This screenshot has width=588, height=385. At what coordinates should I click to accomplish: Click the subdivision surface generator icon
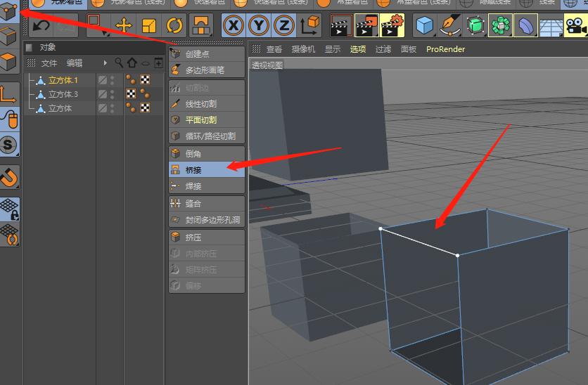point(475,25)
